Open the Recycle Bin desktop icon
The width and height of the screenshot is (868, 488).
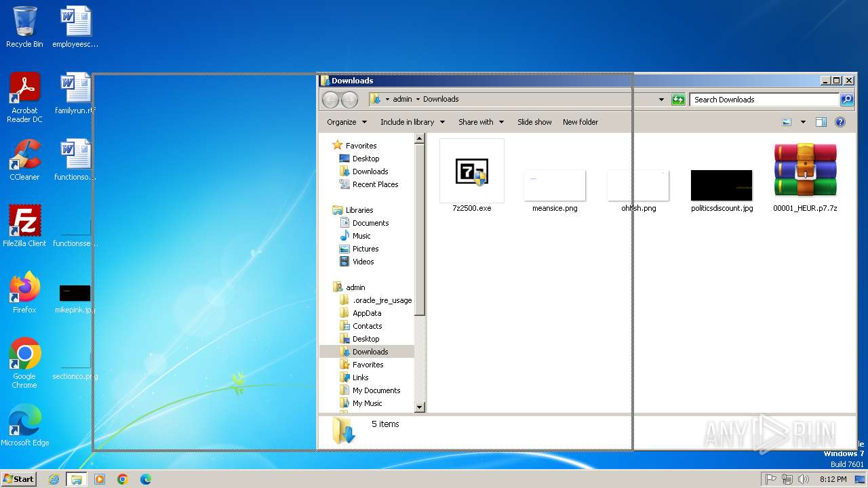click(x=24, y=27)
